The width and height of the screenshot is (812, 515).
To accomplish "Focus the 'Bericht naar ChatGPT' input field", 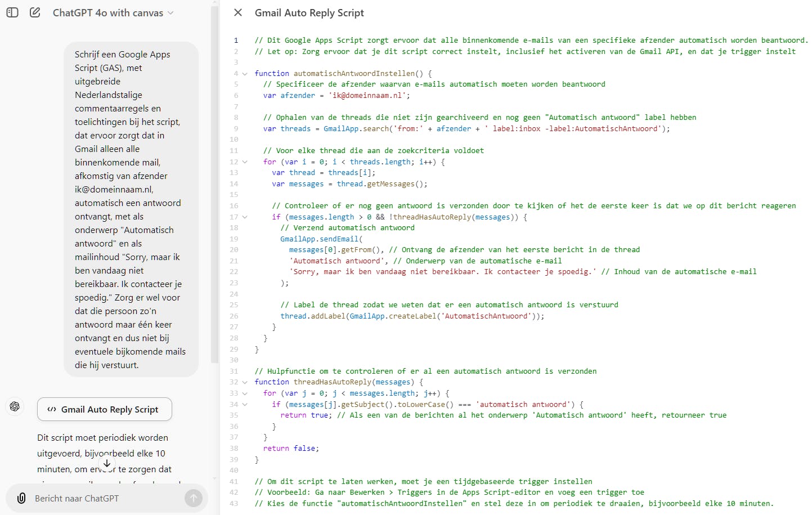I will pyautogui.click(x=107, y=498).
